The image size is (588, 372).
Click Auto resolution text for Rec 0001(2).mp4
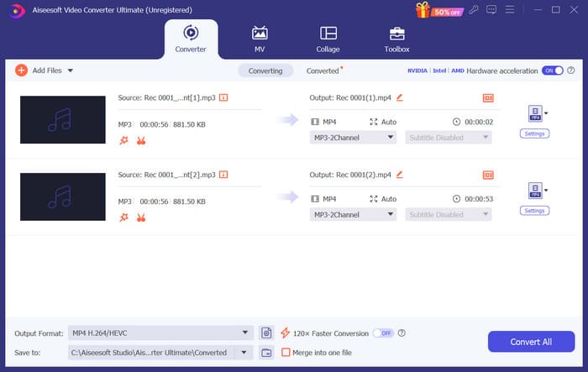[x=389, y=199]
